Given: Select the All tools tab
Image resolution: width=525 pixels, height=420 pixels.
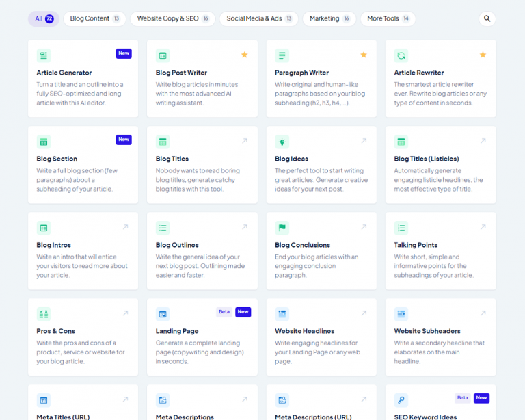Looking at the screenshot, I should tap(44, 18).
